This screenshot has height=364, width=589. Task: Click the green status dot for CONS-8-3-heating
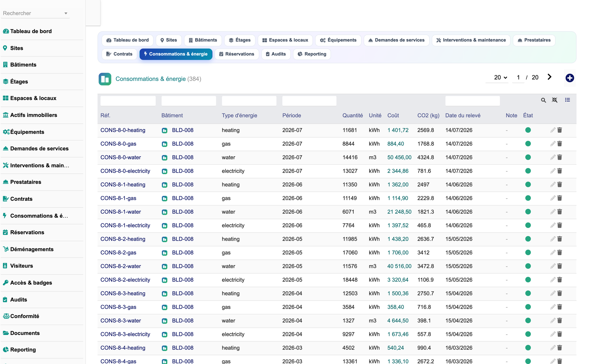(528, 293)
